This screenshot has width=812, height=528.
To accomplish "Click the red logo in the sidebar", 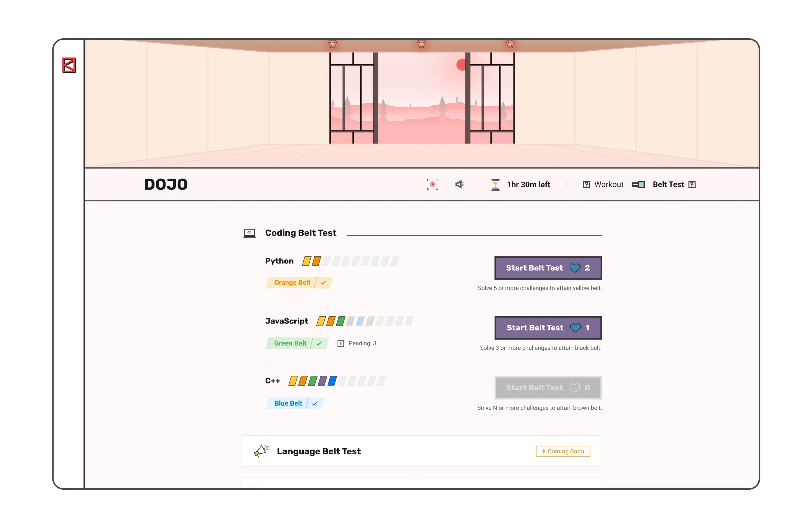I will 69,65.
